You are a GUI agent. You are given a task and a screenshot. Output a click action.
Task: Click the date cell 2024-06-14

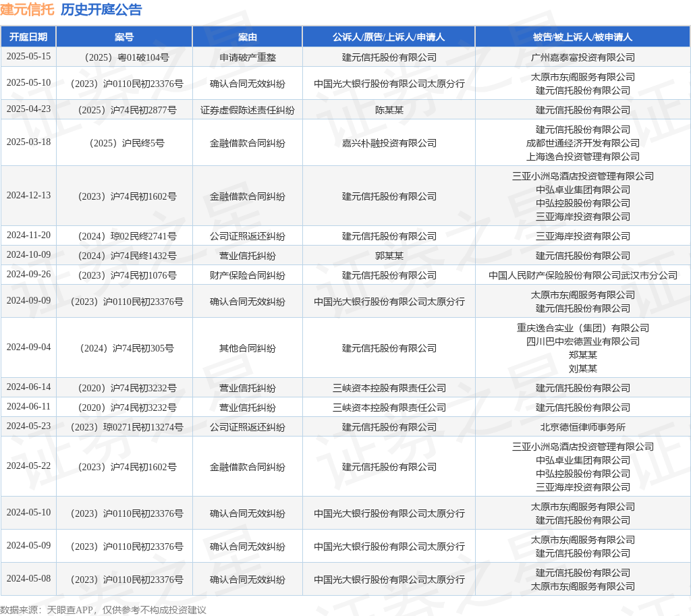coord(28,387)
